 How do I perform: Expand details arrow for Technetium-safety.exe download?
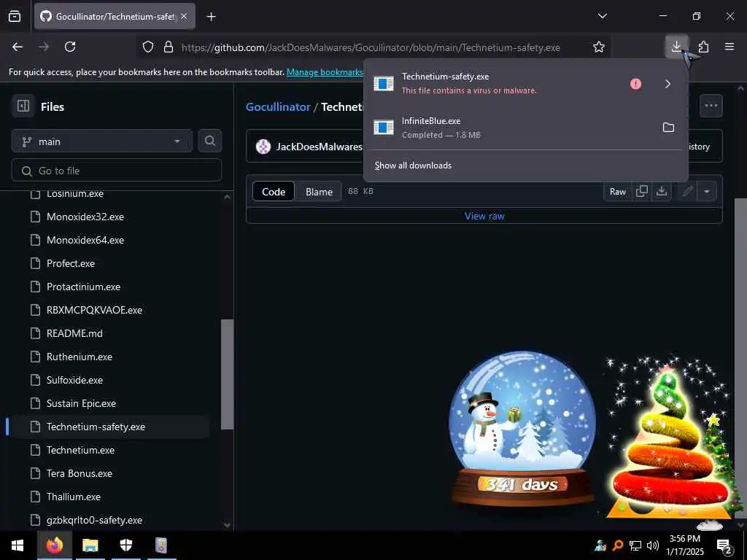668,84
